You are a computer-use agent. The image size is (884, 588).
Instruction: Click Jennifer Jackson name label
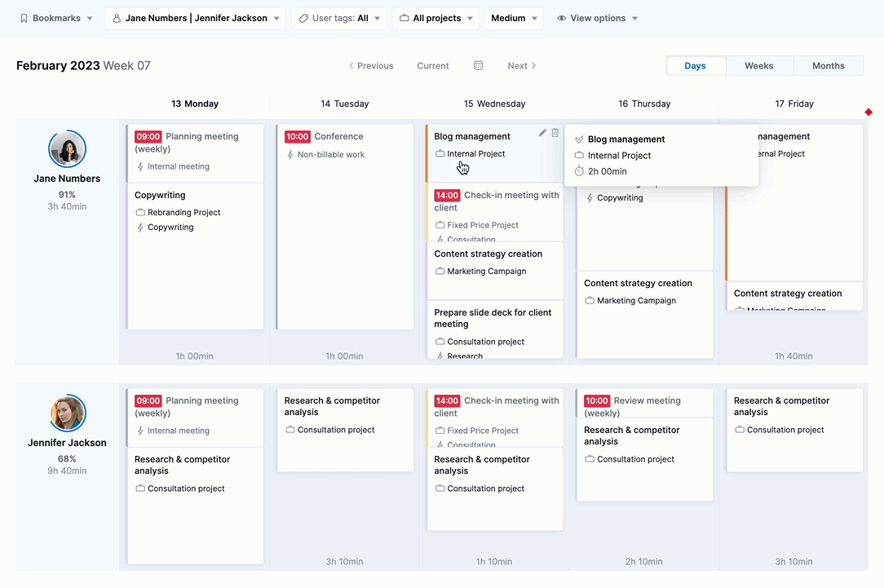coord(67,443)
